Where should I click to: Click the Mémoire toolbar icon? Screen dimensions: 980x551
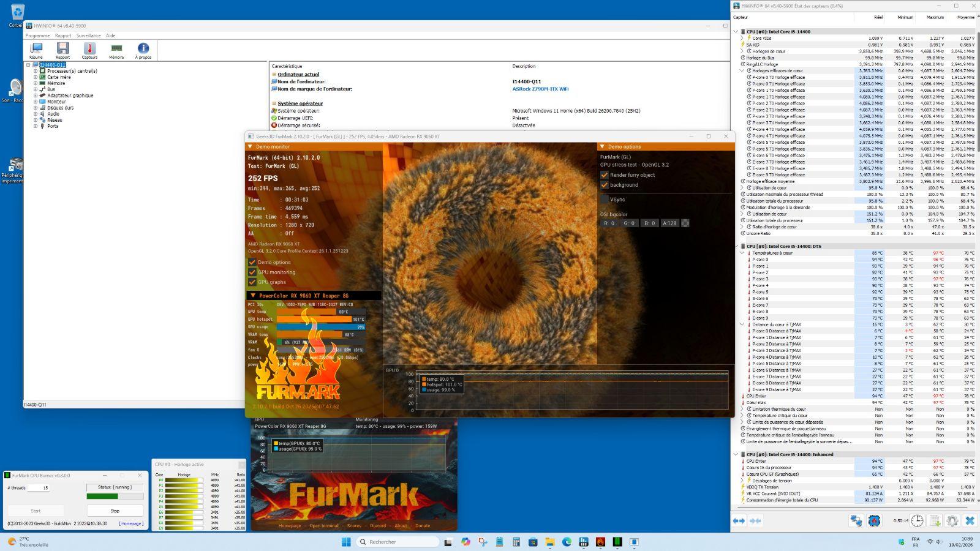coord(116,49)
